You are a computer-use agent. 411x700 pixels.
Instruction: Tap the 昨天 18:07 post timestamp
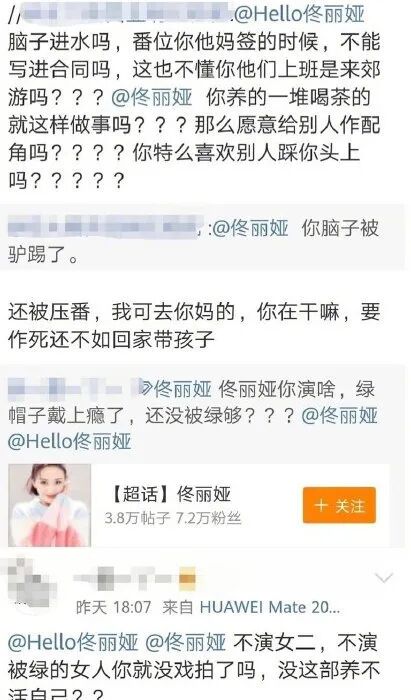pos(113,607)
